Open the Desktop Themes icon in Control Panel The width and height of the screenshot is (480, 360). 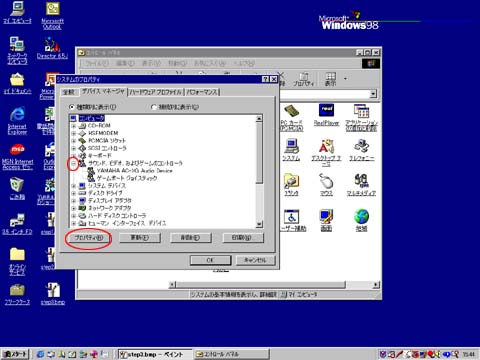click(326, 146)
